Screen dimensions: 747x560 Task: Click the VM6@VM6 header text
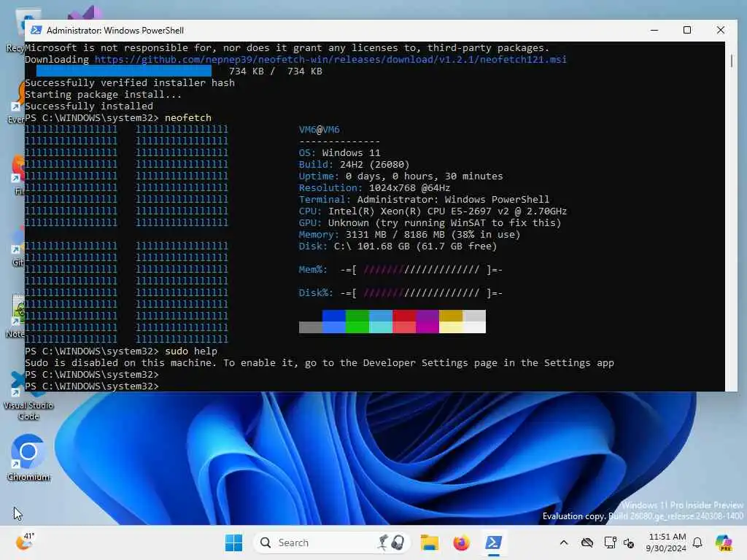coord(320,130)
